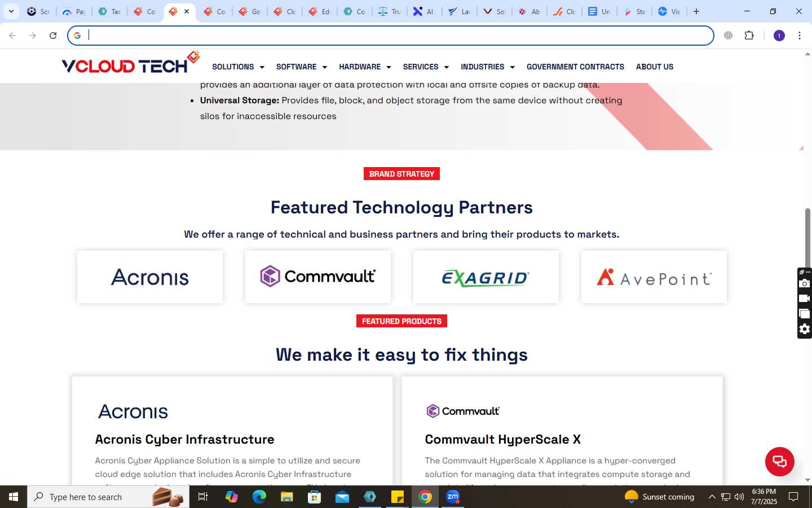Focus the browser address bar
The image size is (812, 508).
tap(391, 36)
